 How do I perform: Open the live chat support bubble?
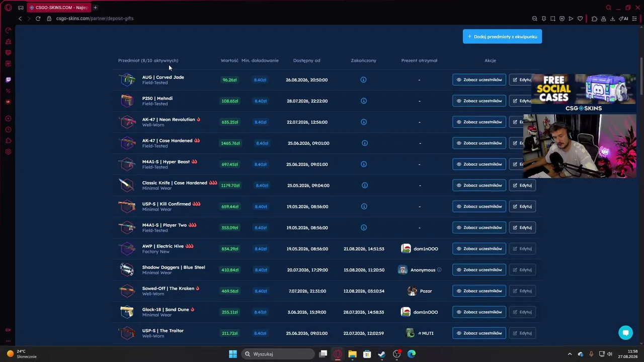click(625, 332)
